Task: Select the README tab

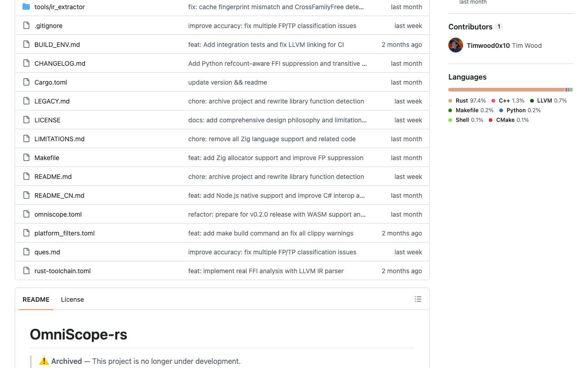Action: point(36,299)
